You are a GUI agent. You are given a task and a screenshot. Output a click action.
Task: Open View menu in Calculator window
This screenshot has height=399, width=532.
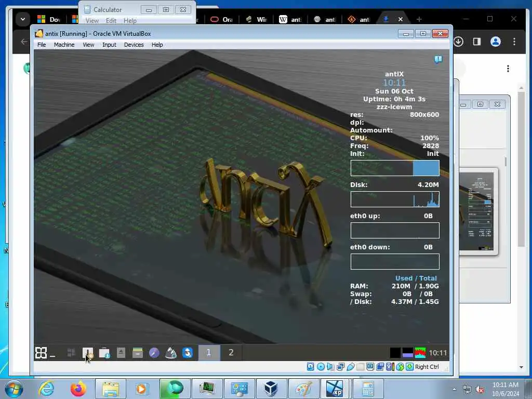92,21
